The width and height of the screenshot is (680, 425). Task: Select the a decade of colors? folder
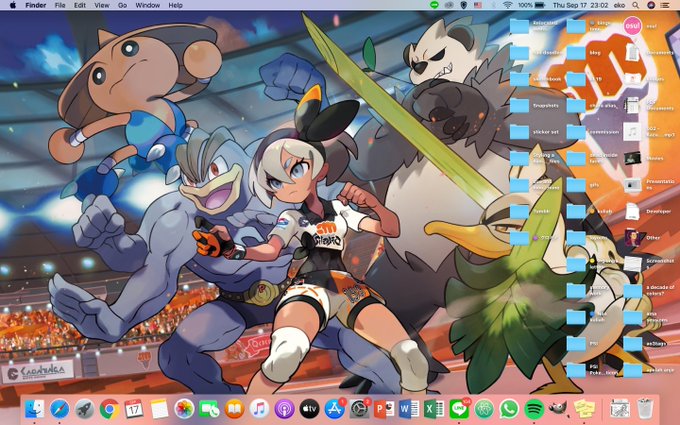[x=632, y=291]
